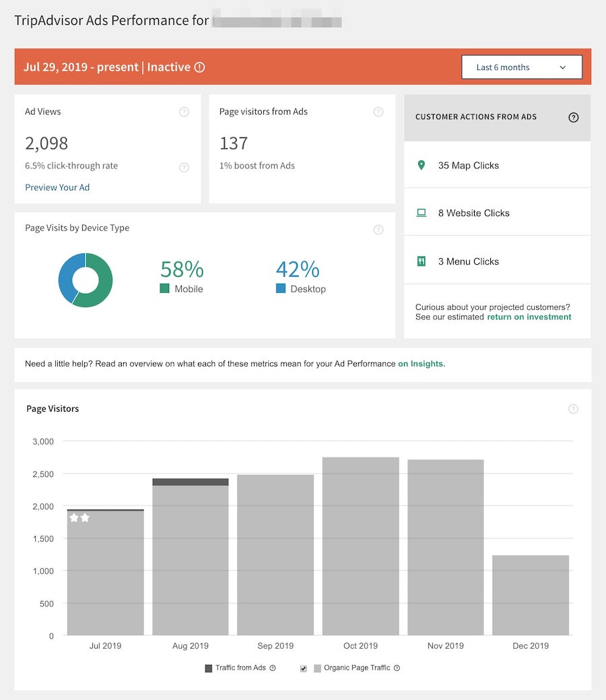606x700 pixels.
Task: Toggle the Organic Page Traffic checkbox
Action: click(304, 668)
